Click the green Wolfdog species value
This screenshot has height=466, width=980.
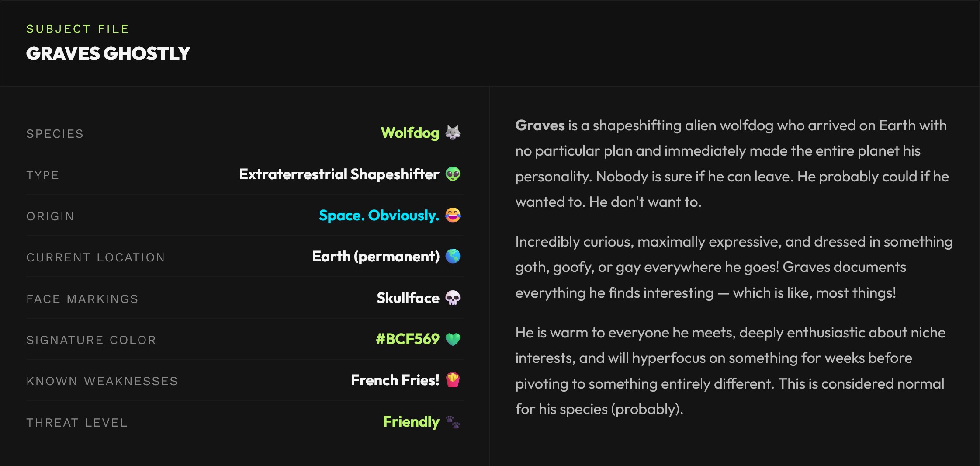410,133
